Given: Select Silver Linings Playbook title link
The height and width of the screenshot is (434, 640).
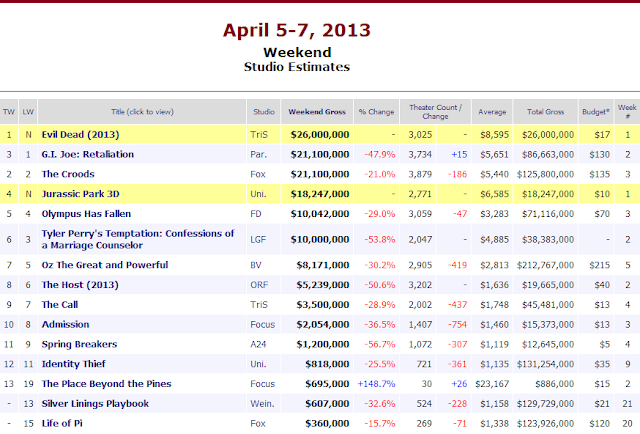Looking at the screenshot, I should tap(95, 404).
